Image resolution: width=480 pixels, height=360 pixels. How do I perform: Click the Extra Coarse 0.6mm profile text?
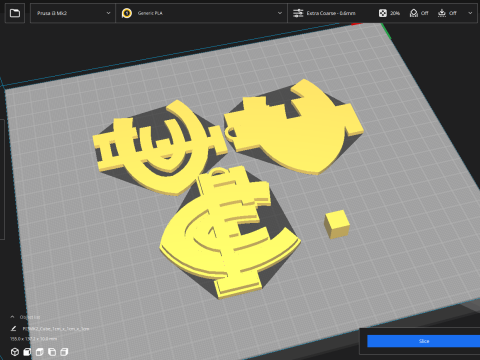pos(331,13)
